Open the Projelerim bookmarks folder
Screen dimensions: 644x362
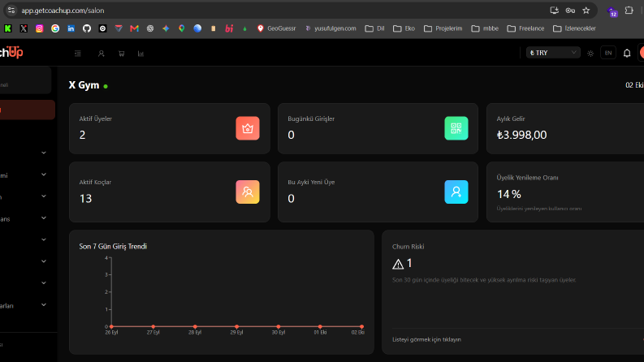tap(443, 28)
